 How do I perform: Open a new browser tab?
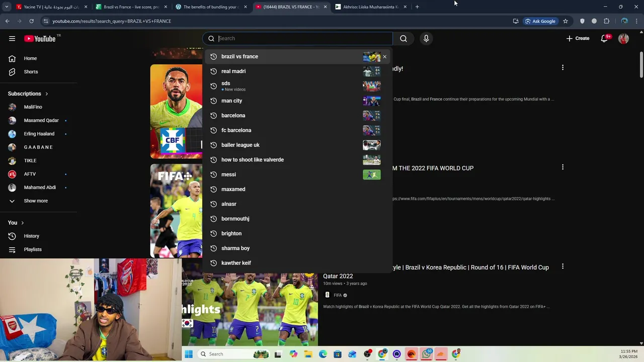coord(417,7)
